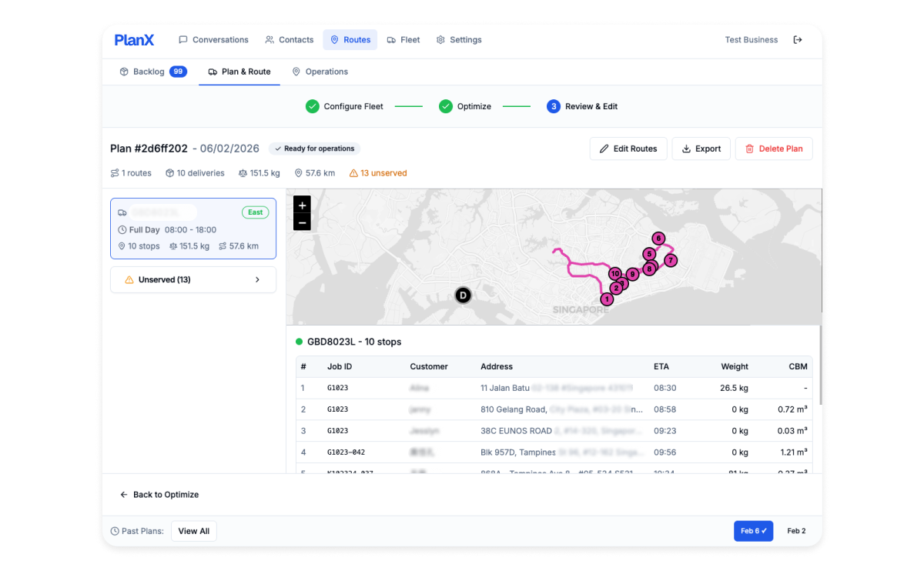Click the 10 deliveries summary
The height and width of the screenshot is (571, 924).
(x=195, y=173)
